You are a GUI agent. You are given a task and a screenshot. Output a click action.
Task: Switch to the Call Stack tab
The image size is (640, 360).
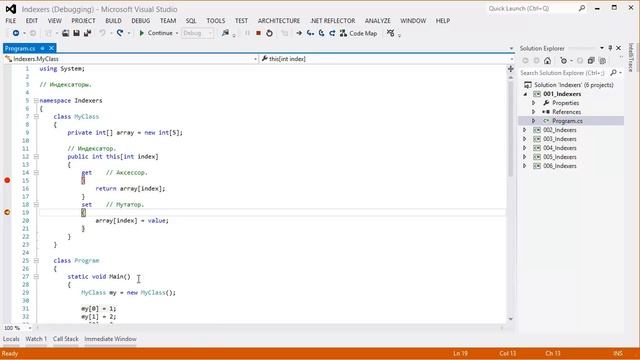(x=66, y=339)
